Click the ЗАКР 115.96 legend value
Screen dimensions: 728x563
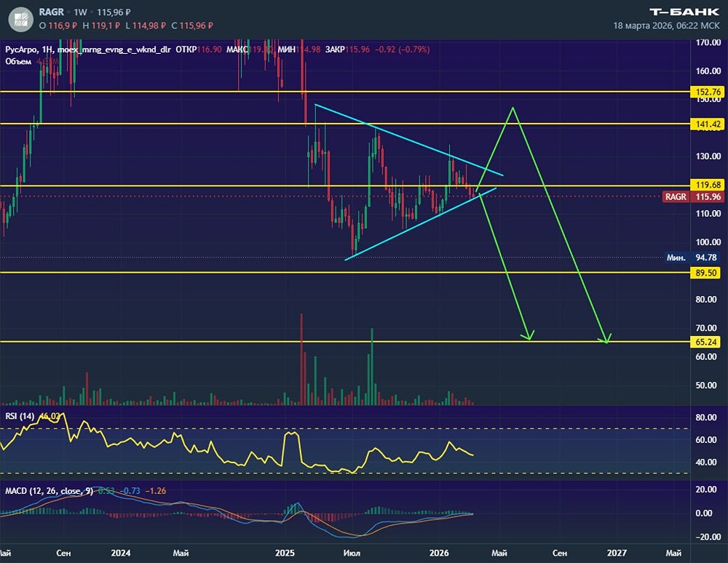[x=347, y=49]
